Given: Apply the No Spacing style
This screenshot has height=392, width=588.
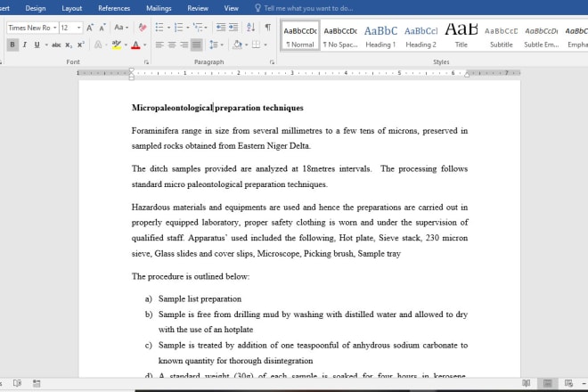Looking at the screenshot, I should tap(340, 36).
